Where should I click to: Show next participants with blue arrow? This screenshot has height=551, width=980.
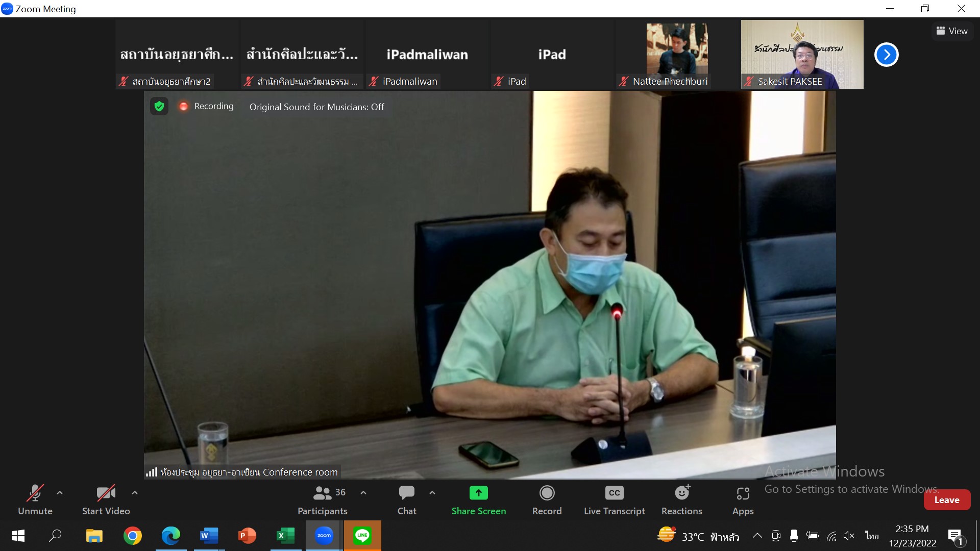coord(887,55)
